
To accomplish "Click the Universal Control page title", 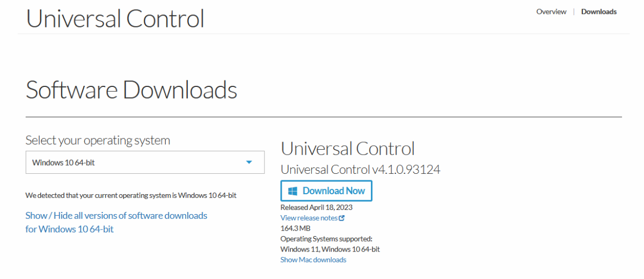I will 115,18.
